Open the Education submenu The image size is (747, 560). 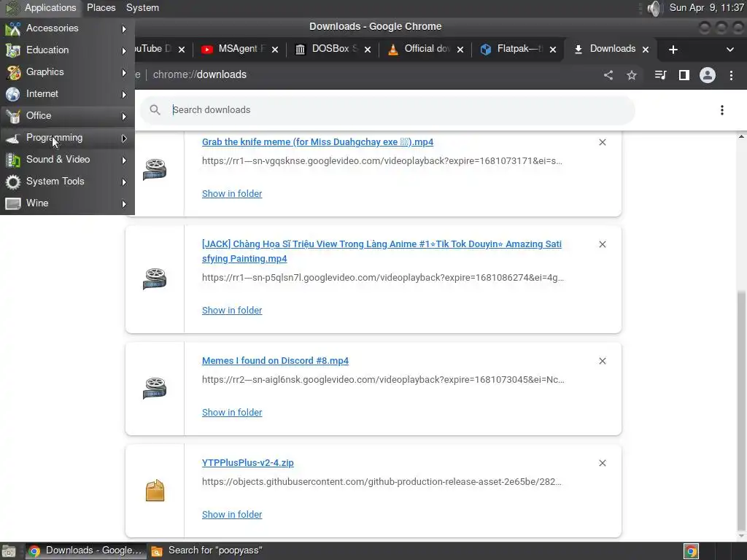point(67,50)
